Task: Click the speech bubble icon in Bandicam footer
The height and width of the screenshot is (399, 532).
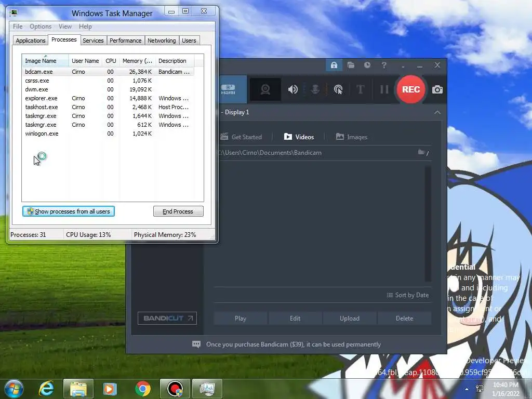Action: coord(196,344)
